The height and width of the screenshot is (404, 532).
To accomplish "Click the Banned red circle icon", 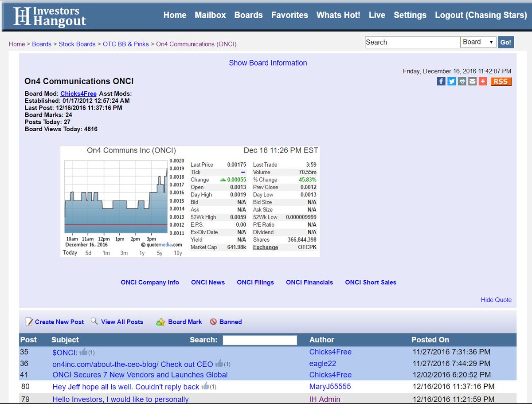I will coord(213,322).
